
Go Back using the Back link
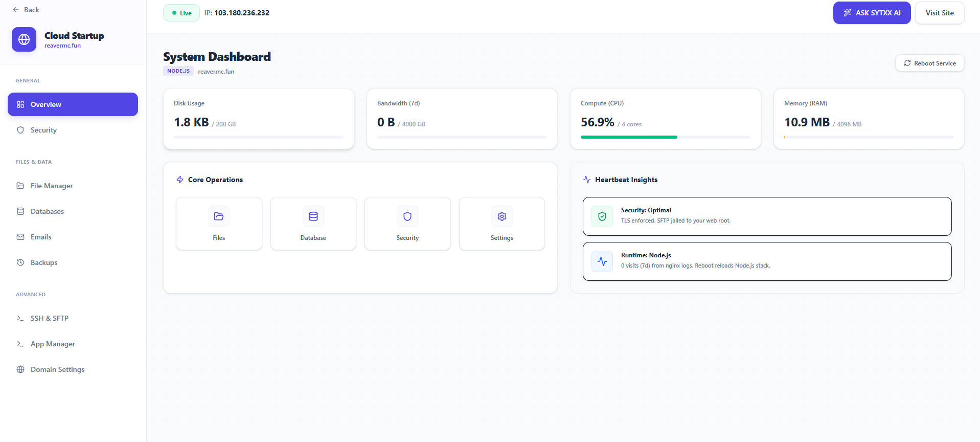[x=26, y=10]
